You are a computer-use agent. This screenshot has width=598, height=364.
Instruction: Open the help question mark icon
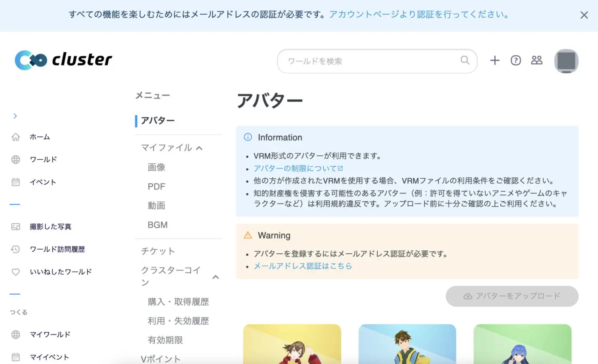(x=515, y=60)
